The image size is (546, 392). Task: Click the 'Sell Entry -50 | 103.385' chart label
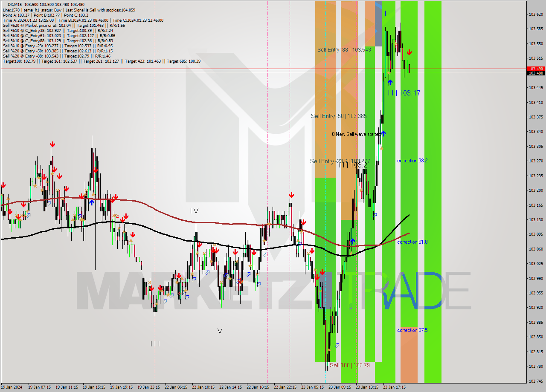[x=339, y=116]
